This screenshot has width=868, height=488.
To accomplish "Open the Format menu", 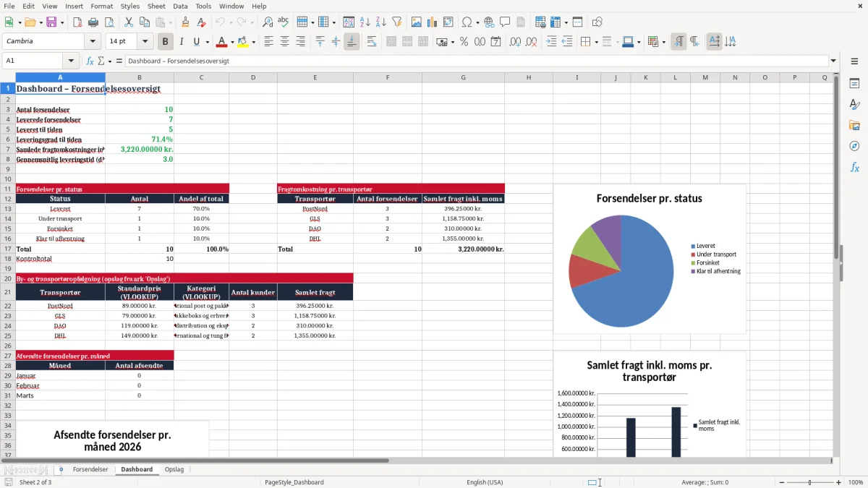I will [101, 6].
